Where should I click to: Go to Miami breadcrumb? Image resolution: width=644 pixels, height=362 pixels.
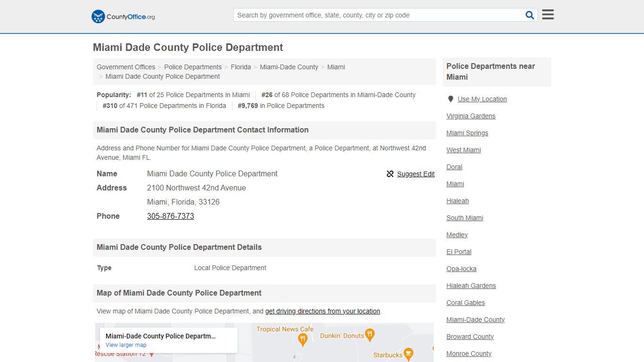click(336, 67)
